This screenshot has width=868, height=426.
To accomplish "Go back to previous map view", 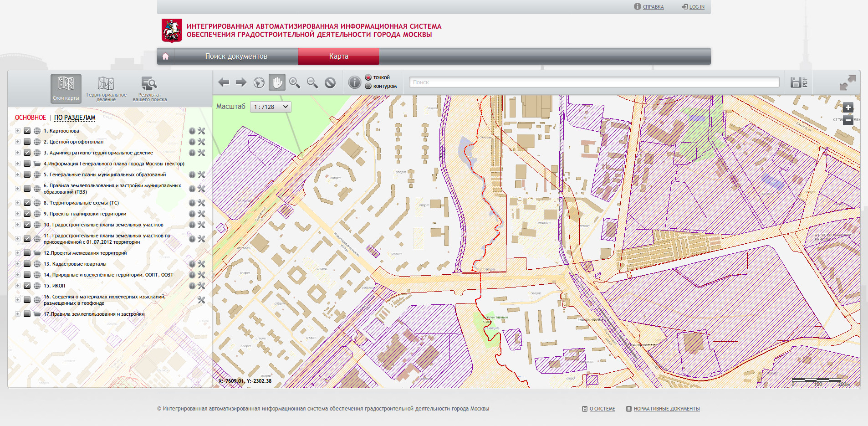I will pos(224,82).
